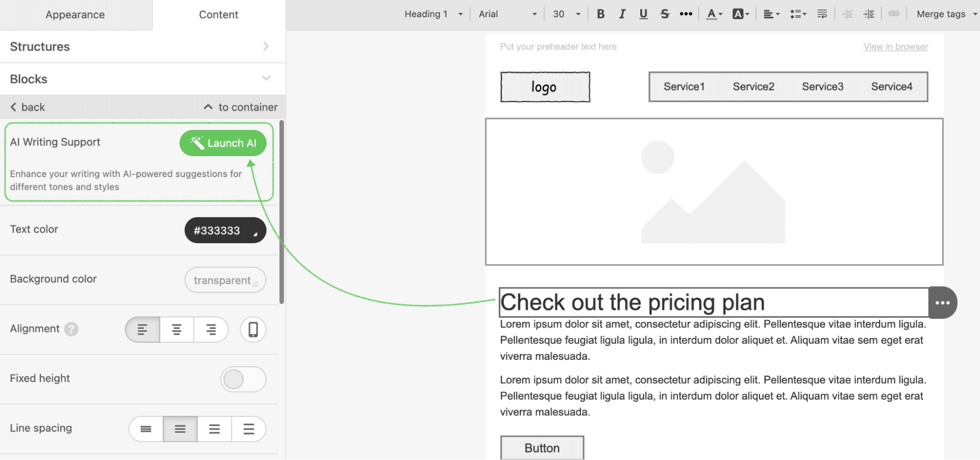Open the Arial font family dropdown
Viewport: 980px width, 460px height.
tap(507, 14)
